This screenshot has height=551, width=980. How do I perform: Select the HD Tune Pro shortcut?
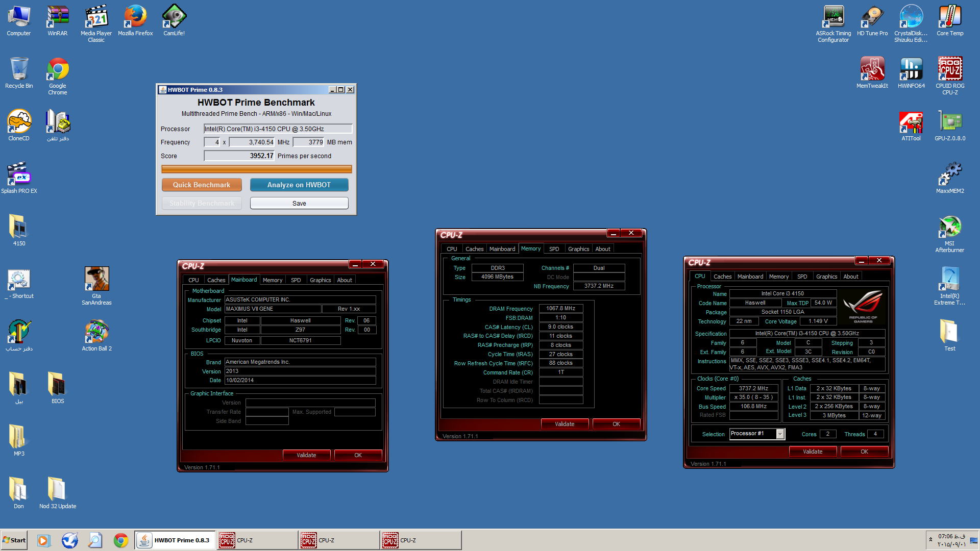click(x=872, y=20)
